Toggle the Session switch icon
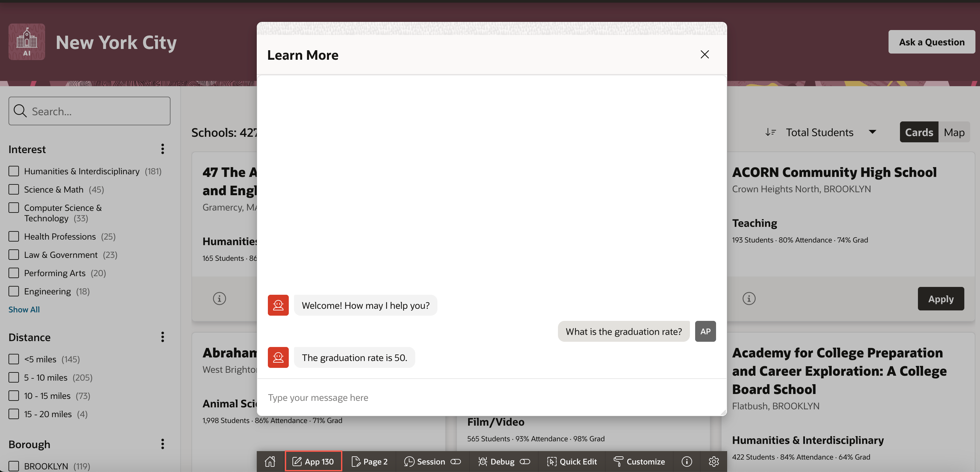Image resolution: width=980 pixels, height=472 pixels. (x=456, y=461)
